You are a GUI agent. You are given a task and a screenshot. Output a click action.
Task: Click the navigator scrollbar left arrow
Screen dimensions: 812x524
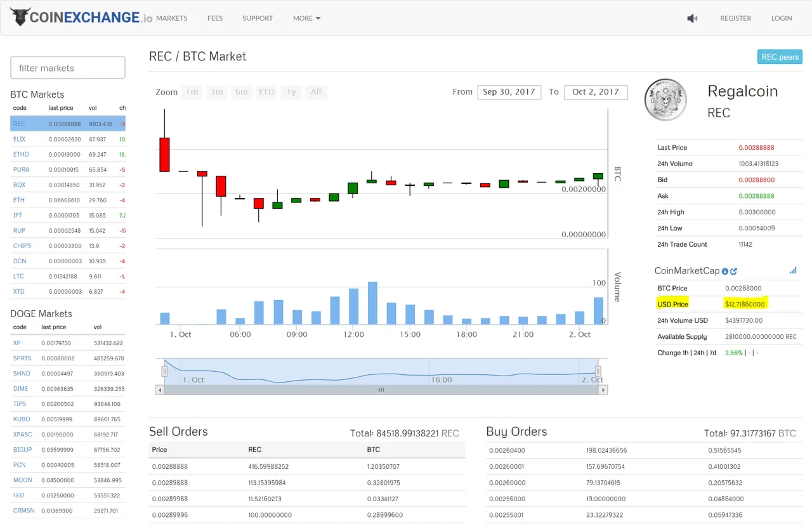(159, 390)
